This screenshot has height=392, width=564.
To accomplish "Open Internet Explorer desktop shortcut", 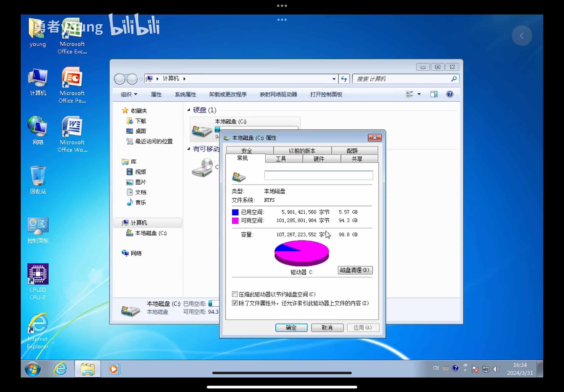I will coord(38,331).
